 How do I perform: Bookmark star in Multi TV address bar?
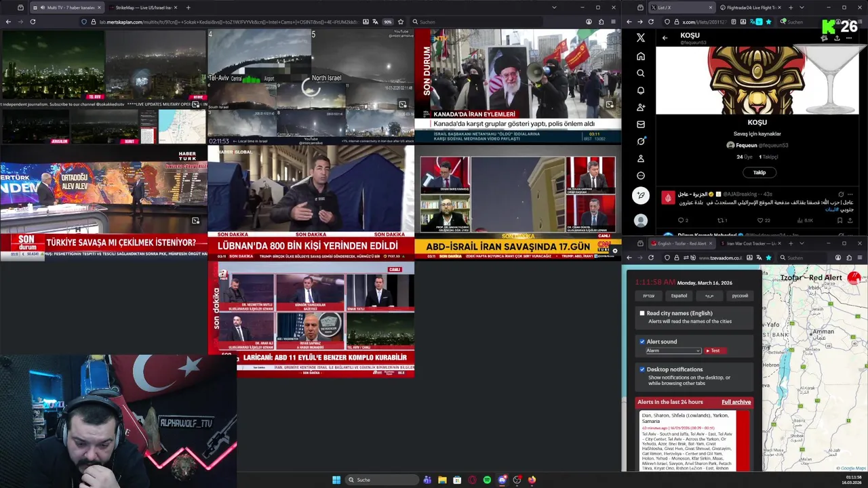pos(401,22)
